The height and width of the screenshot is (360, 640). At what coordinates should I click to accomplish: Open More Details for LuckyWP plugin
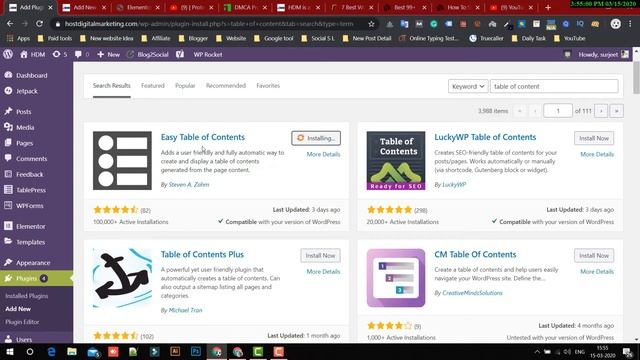pos(597,154)
